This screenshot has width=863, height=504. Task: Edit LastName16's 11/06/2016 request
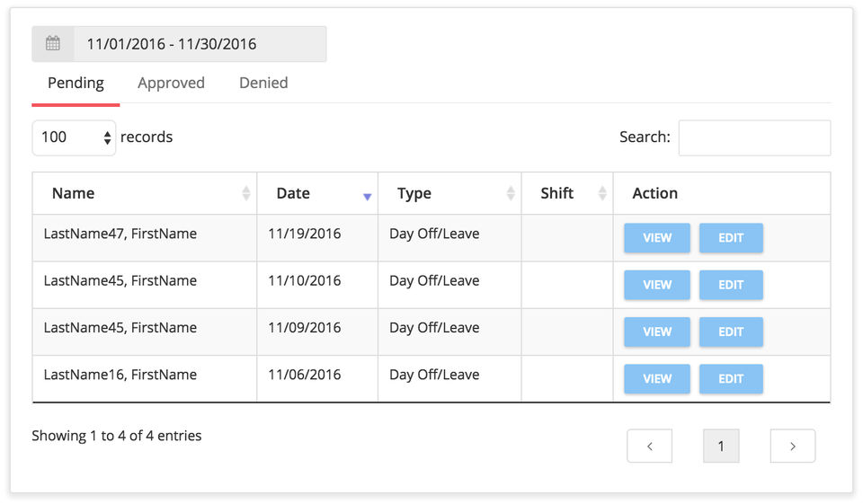click(731, 378)
